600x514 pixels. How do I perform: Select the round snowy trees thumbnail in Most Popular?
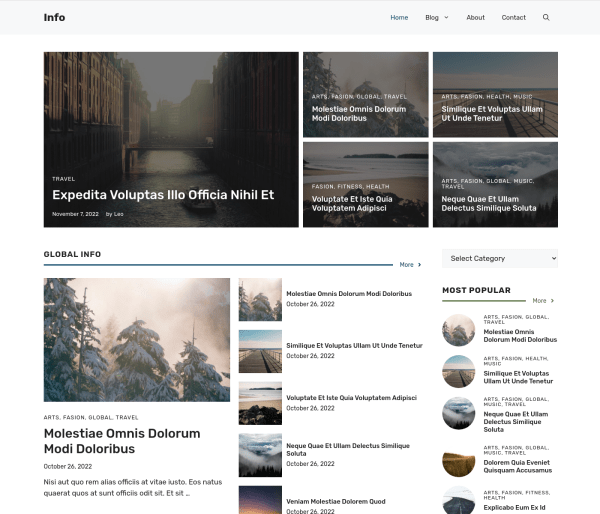point(458,330)
